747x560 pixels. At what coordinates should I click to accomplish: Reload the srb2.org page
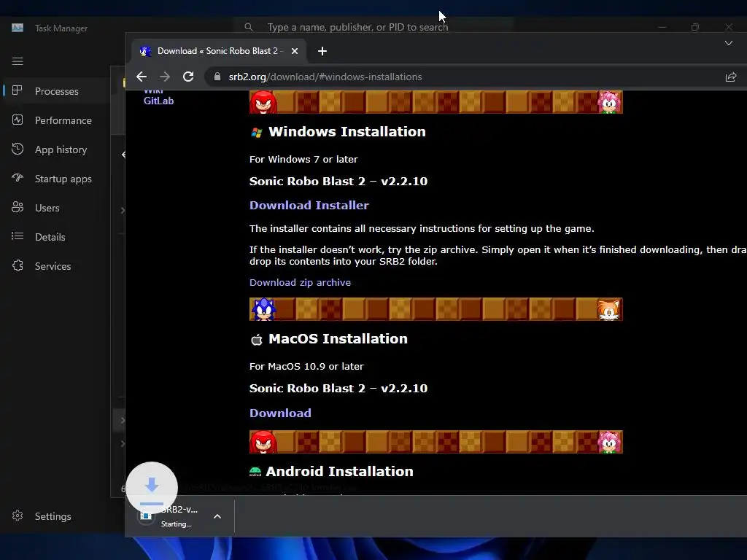pos(188,77)
